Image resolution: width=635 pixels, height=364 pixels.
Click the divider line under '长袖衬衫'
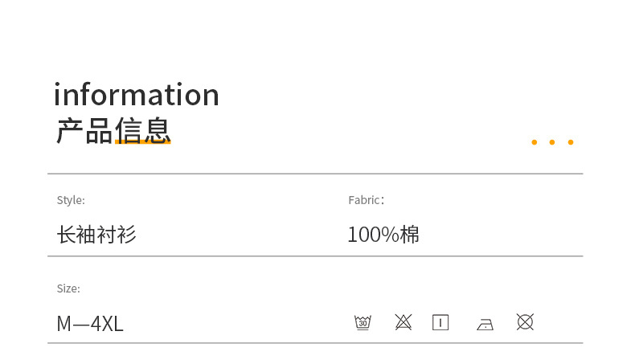315,256
